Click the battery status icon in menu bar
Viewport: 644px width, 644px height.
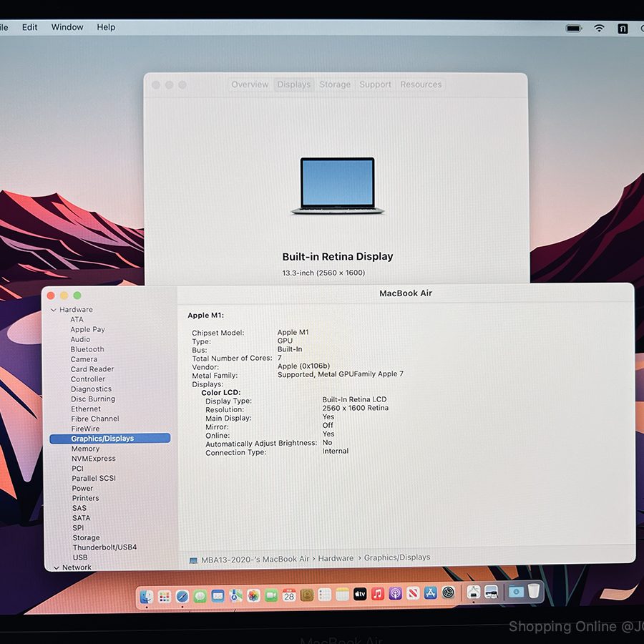(x=574, y=29)
